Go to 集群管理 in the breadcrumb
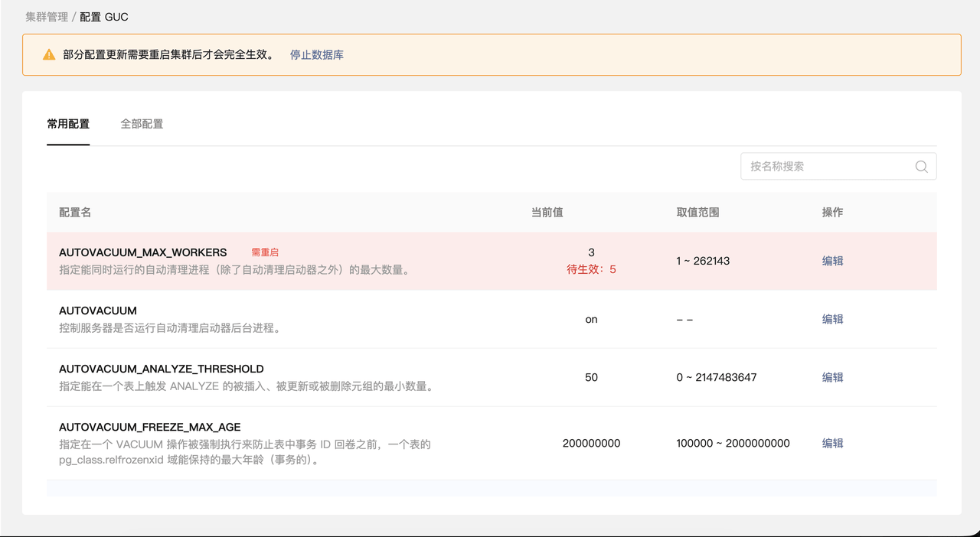Screen dimensions: 980x537 (47, 17)
